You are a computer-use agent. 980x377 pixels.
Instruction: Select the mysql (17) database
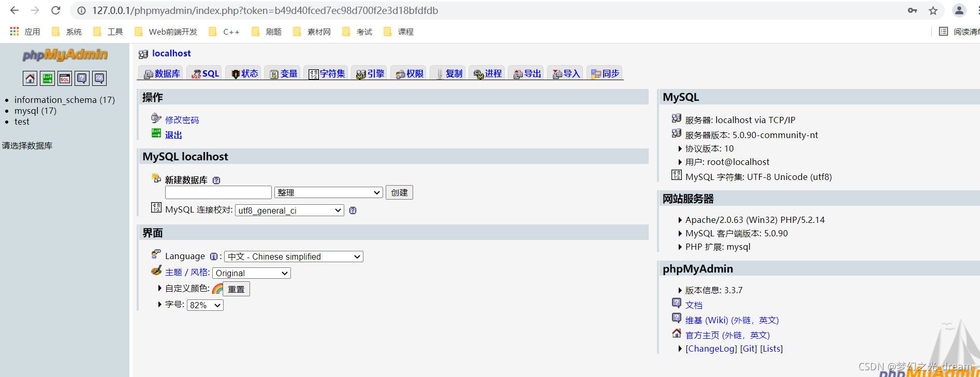tap(35, 111)
